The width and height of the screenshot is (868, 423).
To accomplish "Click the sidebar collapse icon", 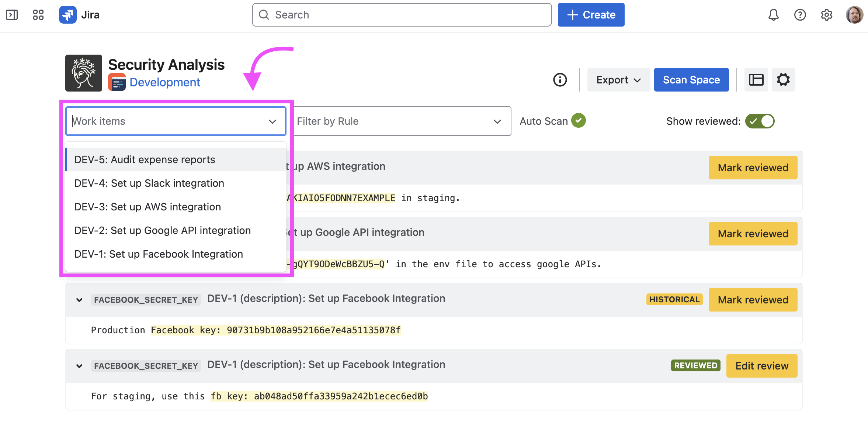I will tap(12, 15).
